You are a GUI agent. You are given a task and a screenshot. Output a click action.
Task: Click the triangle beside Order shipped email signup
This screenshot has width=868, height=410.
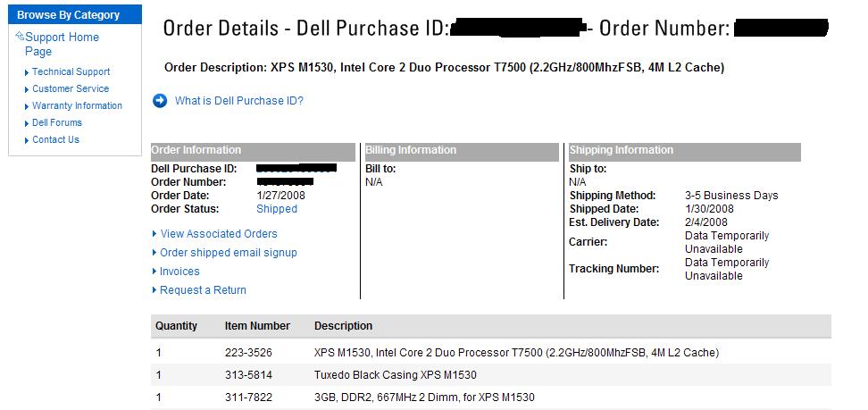pos(154,253)
